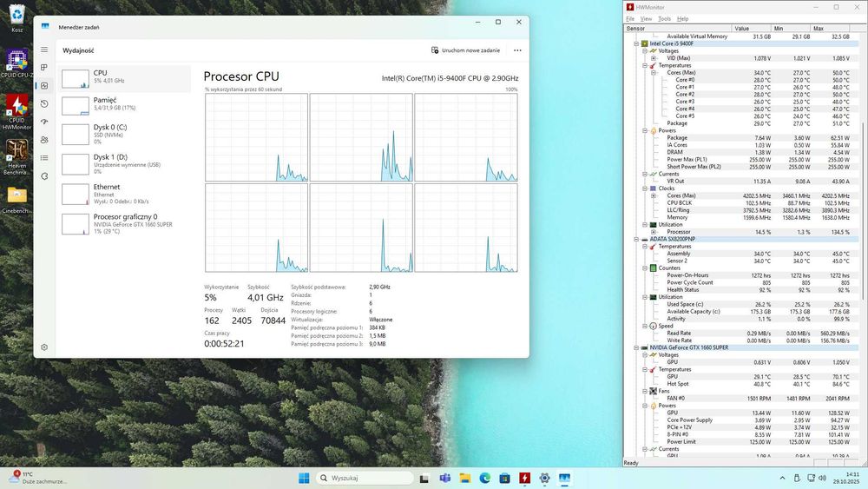Select the Heaven Benchmark desktop icon

click(17, 158)
